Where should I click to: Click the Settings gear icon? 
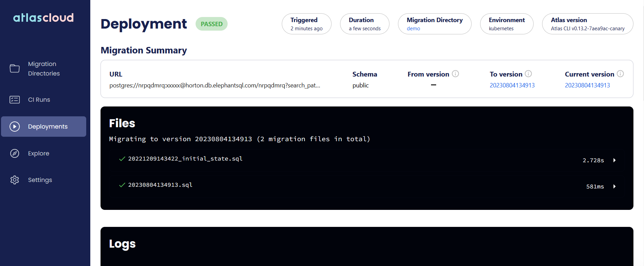coord(15,180)
